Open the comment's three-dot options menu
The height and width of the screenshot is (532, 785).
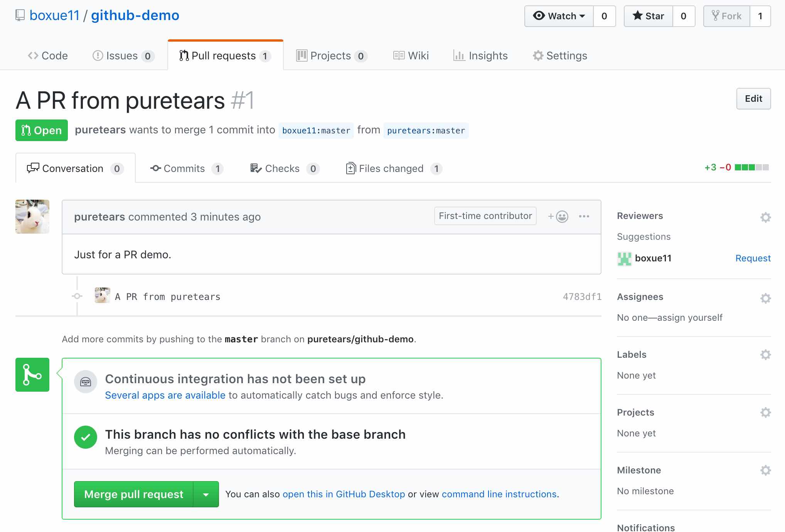pyautogui.click(x=584, y=217)
